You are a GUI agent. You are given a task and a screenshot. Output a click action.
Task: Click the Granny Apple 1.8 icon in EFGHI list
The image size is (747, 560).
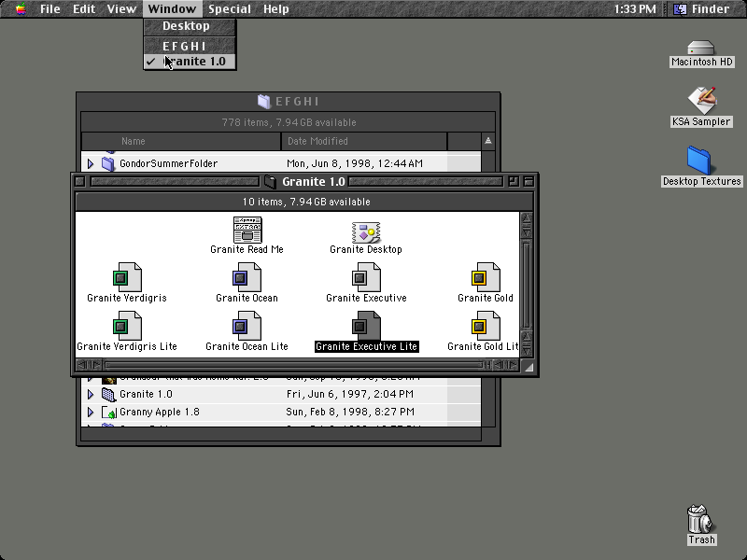[109, 413]
